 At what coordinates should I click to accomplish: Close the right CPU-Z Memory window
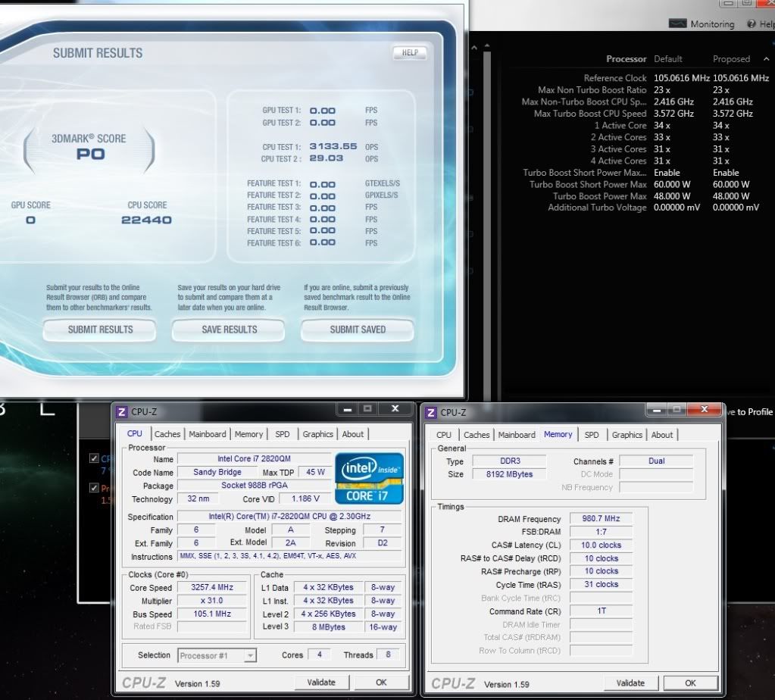[x=705, y=410]
